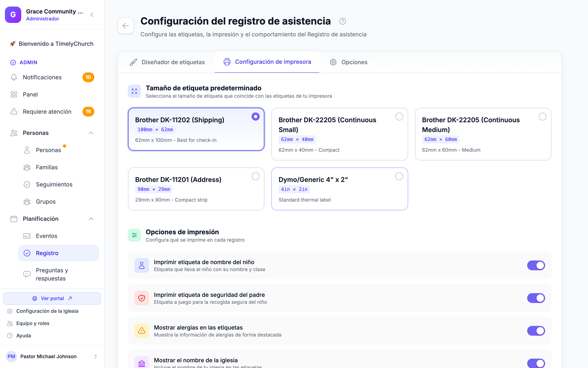This screenshot has width=588, height=368.
Task: Click the Notificaciones count badge 10
Action: [88, 77]
